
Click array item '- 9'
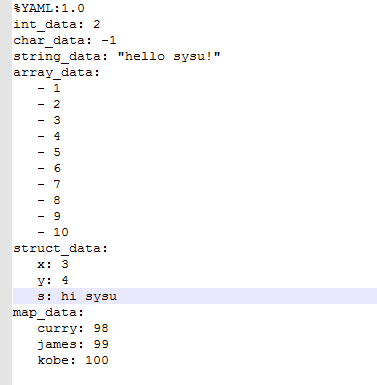tap(49, 216)
